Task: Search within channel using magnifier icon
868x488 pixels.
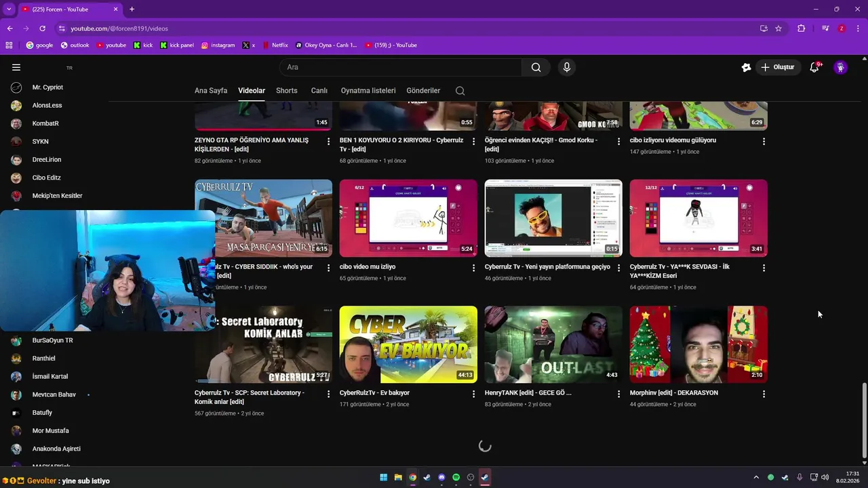Action: click(x=460, y=91)
